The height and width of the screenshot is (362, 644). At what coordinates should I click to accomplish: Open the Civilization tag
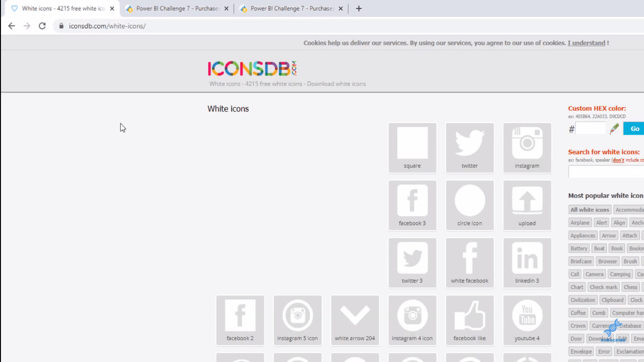coord(583,300)
